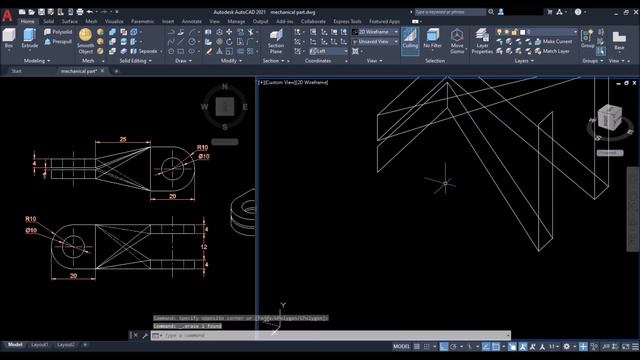640x360 pixels.
Task: Switch to the Start file tab
Action: 16,71
